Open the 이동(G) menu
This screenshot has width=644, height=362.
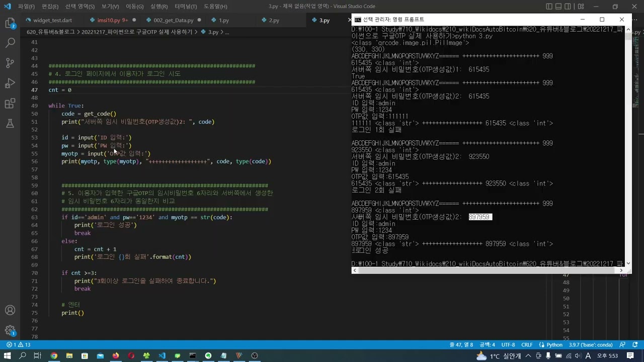134,7
